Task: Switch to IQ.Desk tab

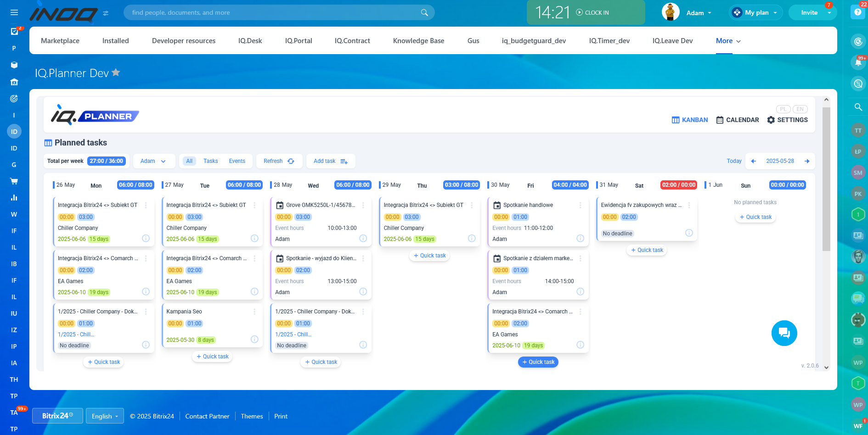Action: (x=250, y=41)
